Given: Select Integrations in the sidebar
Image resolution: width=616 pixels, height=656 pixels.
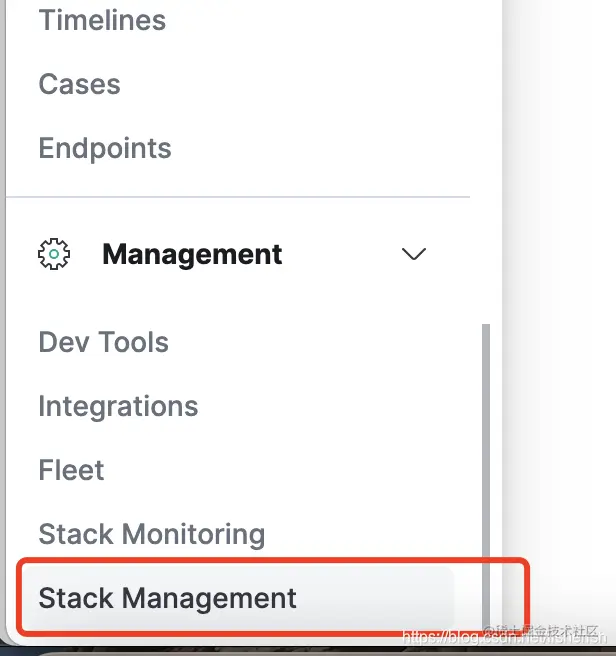Looking at the screenshot, I should point(118,406).
